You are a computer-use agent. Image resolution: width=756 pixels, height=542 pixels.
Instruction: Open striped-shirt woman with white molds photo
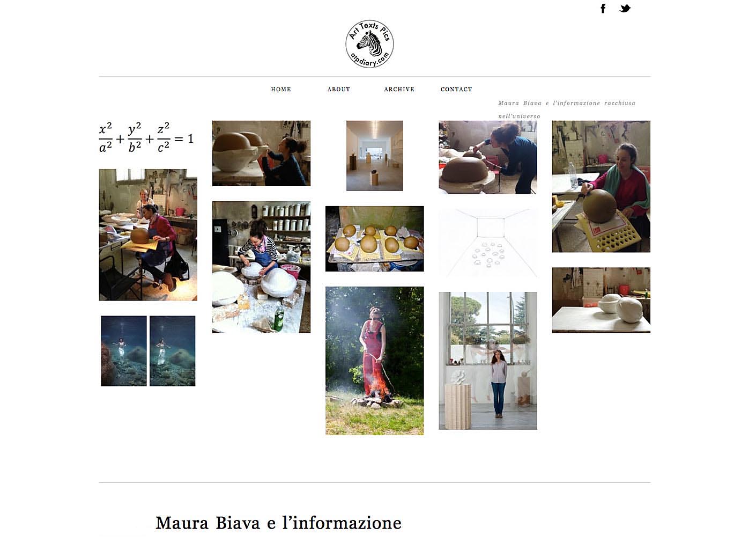coord(261,267)
